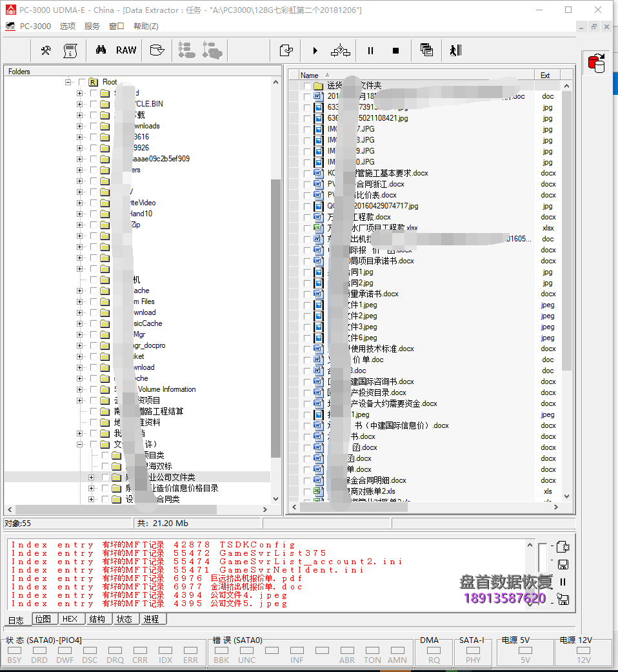Viewport: 618px width, 672px height.
Task: Expand the m Files folder node
Action: 79,301
